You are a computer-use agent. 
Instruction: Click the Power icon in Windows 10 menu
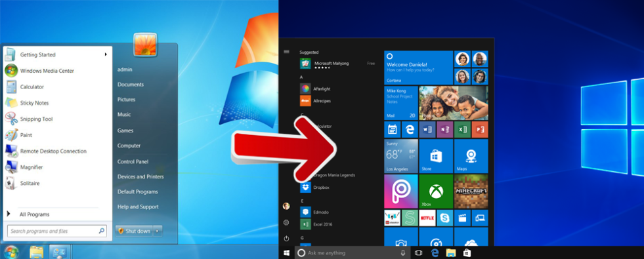coord(286,238)
